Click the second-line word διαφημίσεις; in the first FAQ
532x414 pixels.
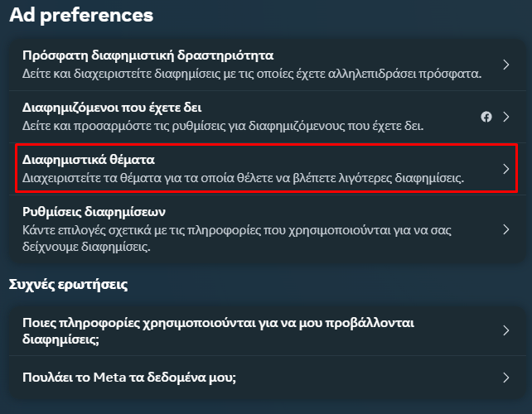click(x=60, y=339)
